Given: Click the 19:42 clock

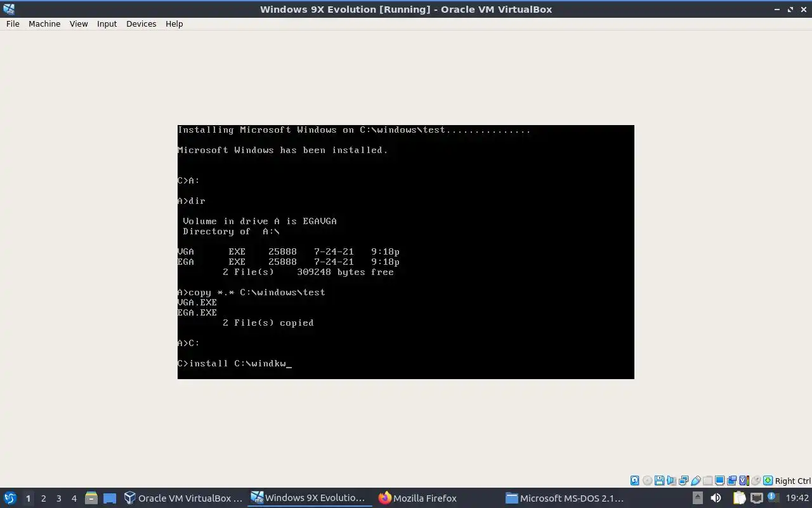Looking at the screenshot, I should click(797, 498).
